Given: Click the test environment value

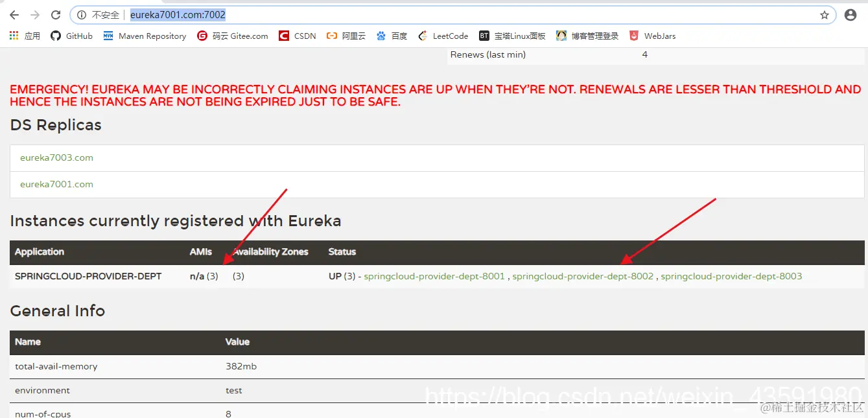Looking at the screenshot, I should (x=234, y=390).
